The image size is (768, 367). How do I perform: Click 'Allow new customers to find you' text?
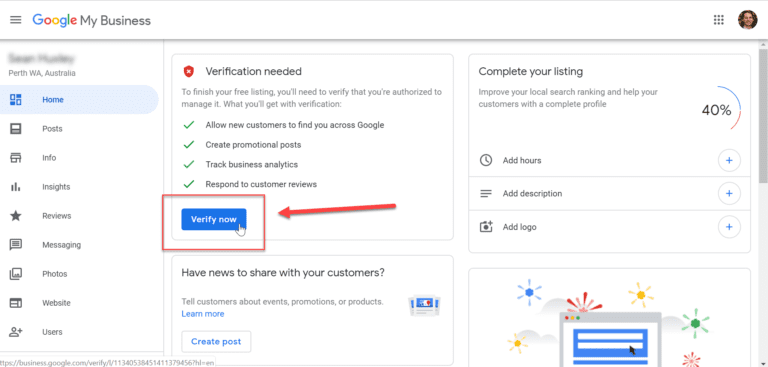click(294, 125)
